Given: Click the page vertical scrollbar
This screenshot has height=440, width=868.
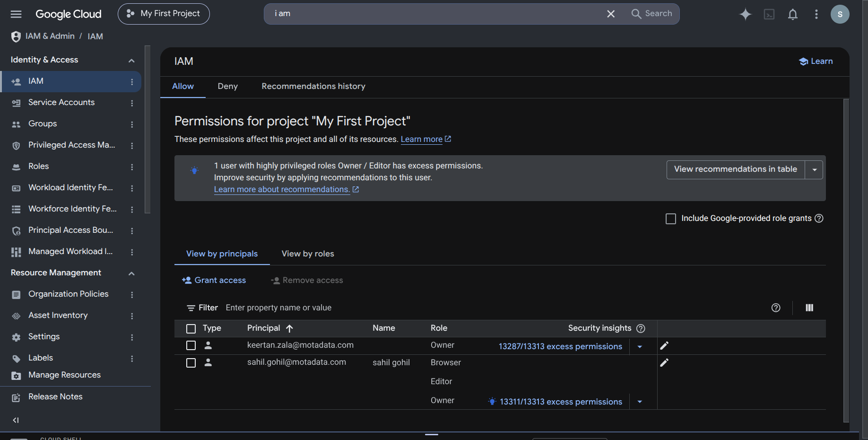Looking at the screenshot, I should pyautogui.click(x=846, y=260).
